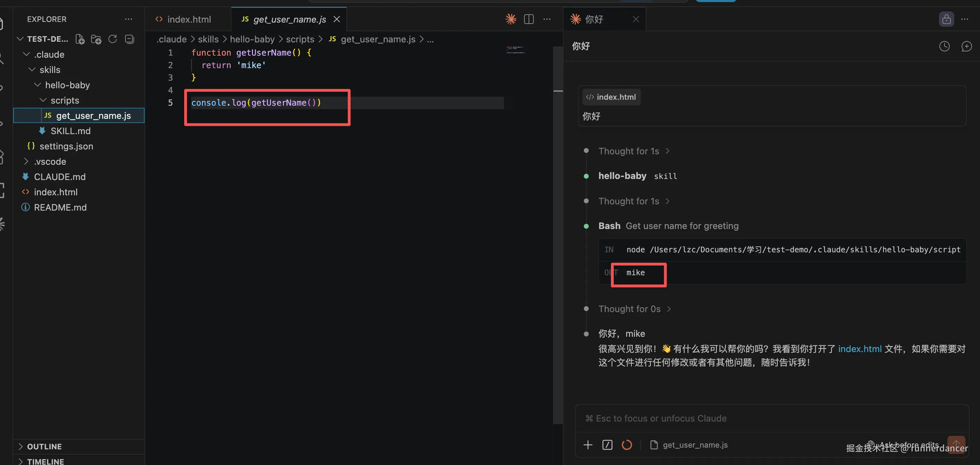Expand the second 'Thought for 1s' step under hello-baby
The height and width of the screenshot is (465, 980).
click(634, 201)
